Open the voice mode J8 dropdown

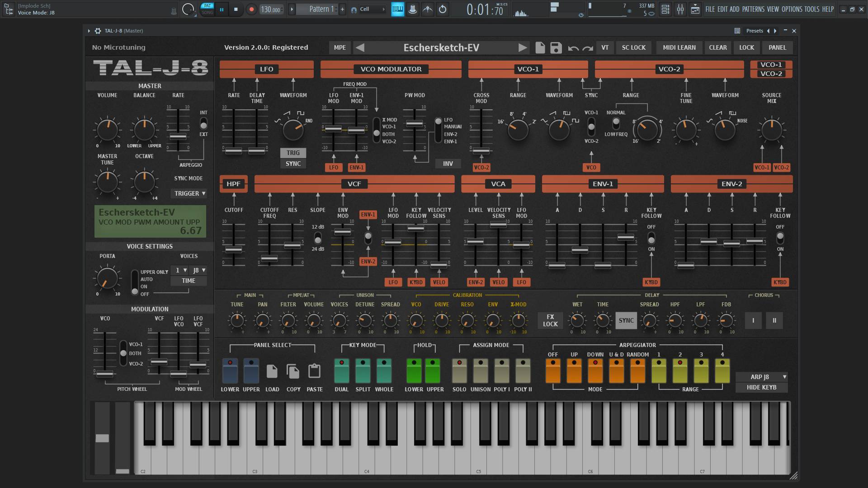199,270
